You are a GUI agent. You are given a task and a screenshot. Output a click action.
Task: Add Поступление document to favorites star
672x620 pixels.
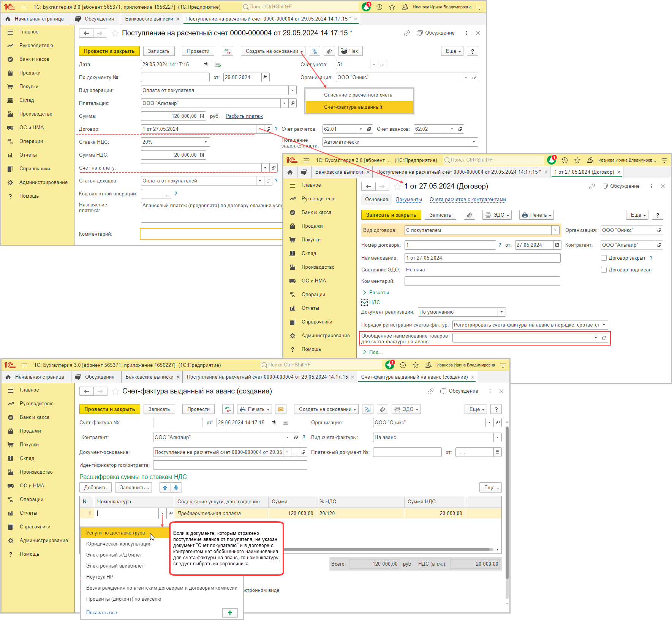click(x=115, y=33)
